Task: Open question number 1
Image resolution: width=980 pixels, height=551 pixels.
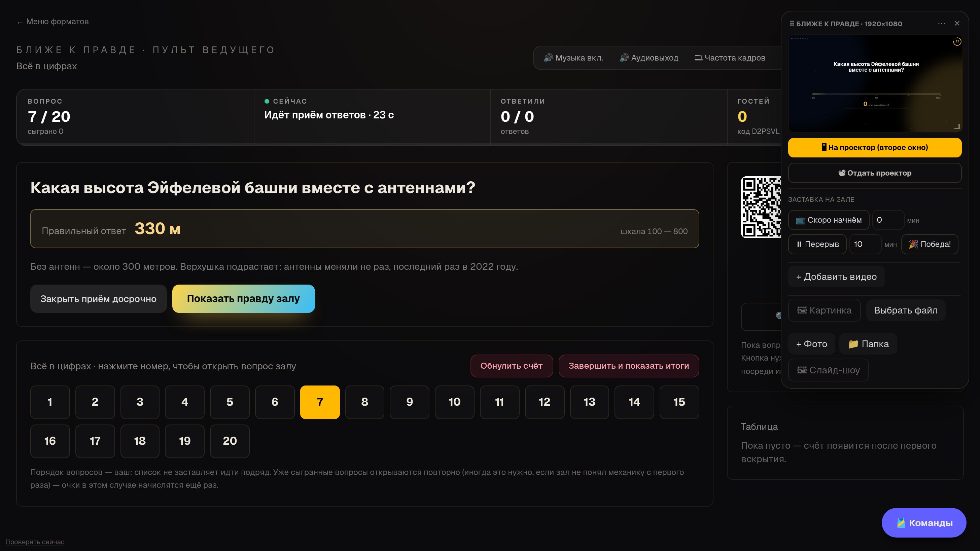Action: click(x=50, y=402)
